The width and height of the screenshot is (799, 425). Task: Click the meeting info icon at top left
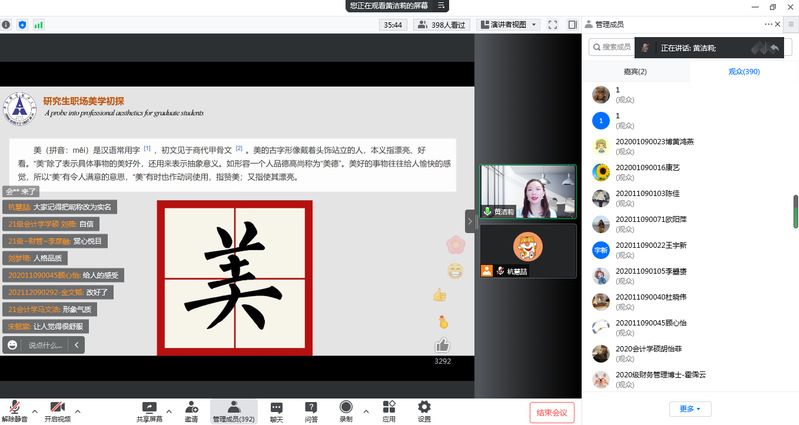[x=6, y=24]
